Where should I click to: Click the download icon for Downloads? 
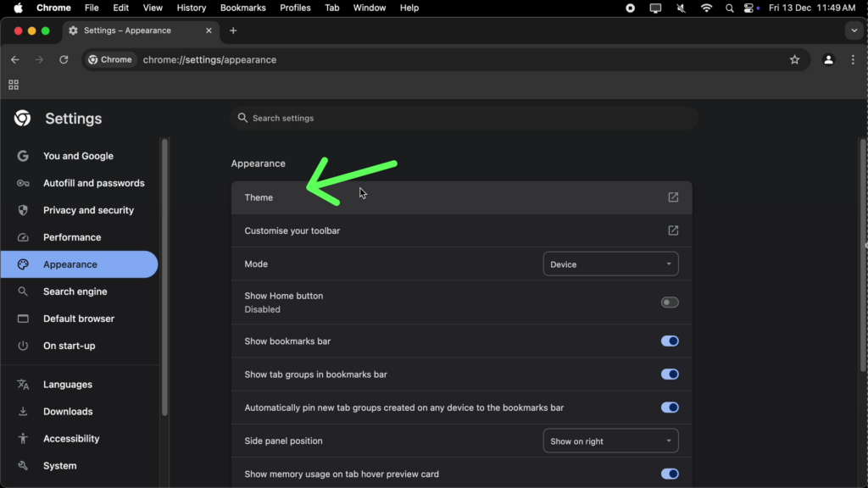coord(23,412)
